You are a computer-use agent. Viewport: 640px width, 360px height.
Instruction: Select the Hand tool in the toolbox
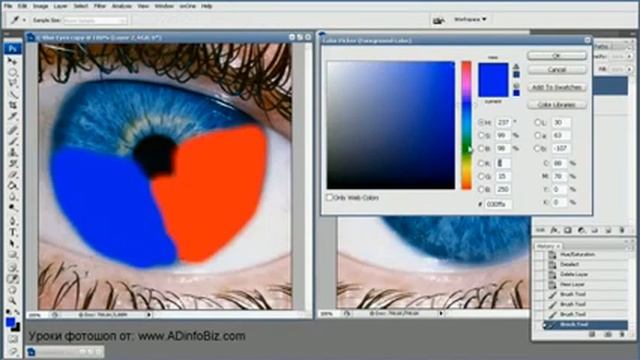coord(13,291)
